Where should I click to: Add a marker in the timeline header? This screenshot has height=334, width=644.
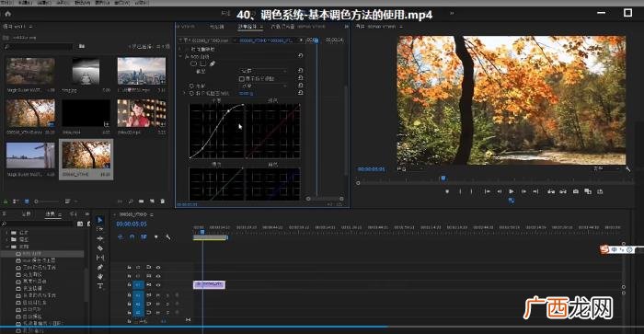(155, 237)
